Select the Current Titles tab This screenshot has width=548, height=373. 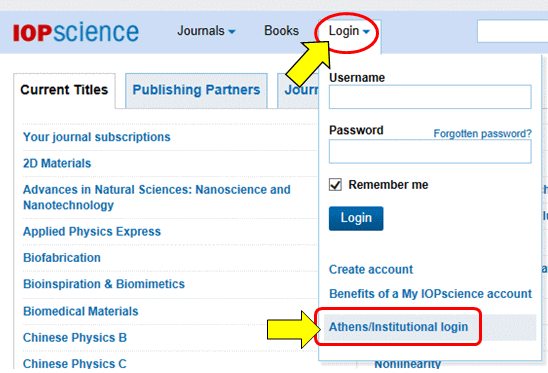pos(64,90)
